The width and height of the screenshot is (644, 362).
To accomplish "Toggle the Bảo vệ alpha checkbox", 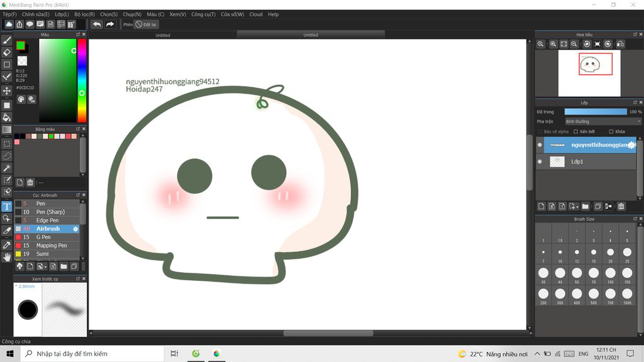I will coord(540,132).
